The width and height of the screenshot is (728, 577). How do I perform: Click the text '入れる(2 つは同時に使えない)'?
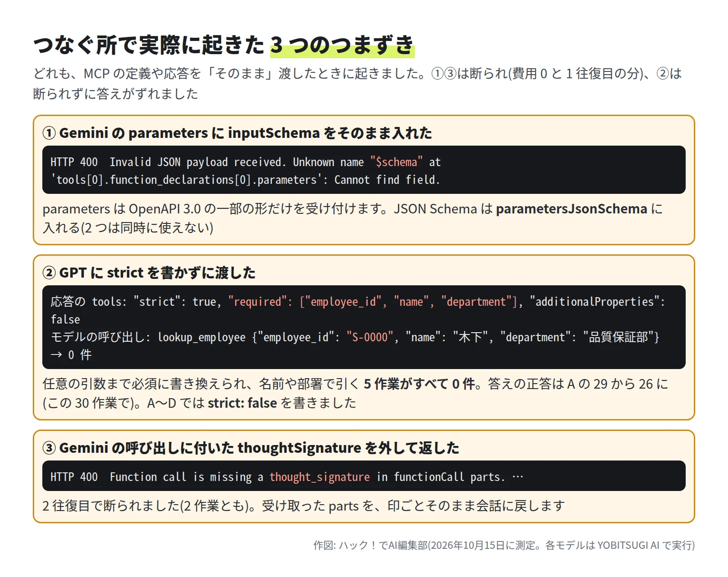(128, 228)
